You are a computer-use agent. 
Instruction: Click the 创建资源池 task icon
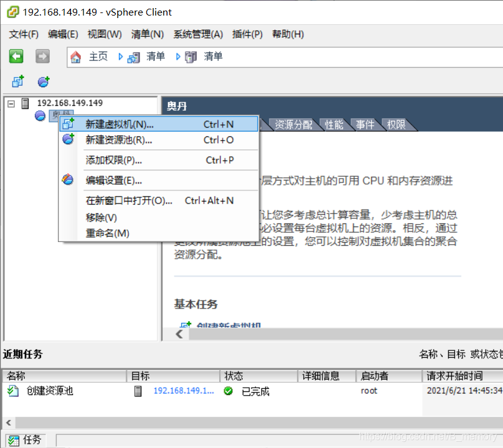13,391
